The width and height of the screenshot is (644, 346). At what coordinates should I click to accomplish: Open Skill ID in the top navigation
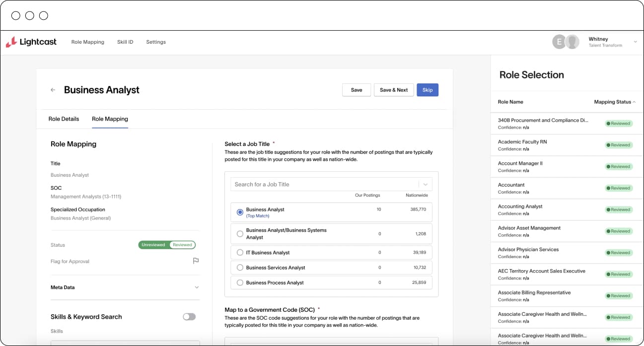coord(125,42)
